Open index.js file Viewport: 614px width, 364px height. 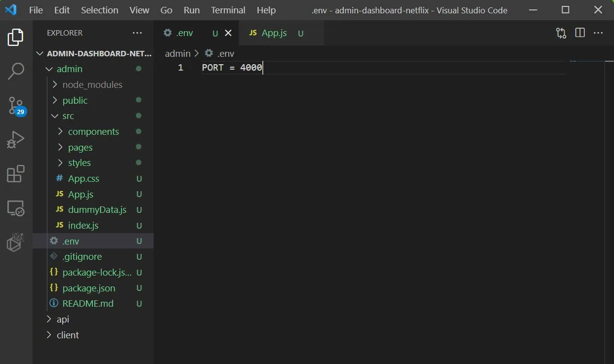coord(93,225)
